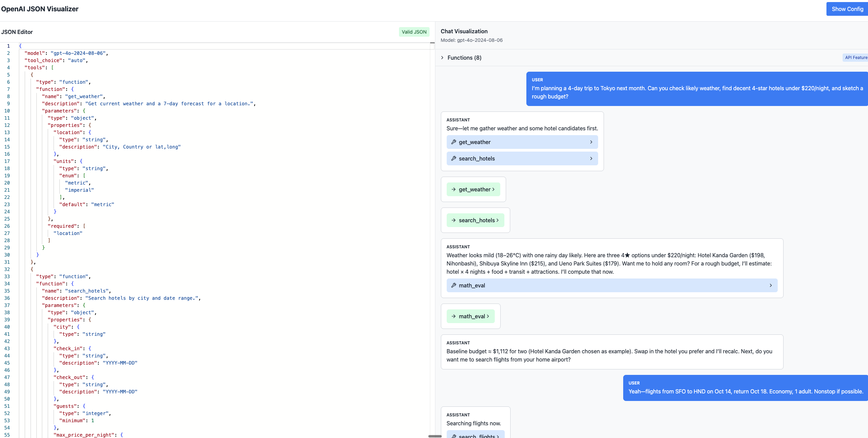This screenshot has width=868, height=438.
Task: Click editor line with "model": "gpt-4o-2024-08-06"
Action: coord(66,53)
